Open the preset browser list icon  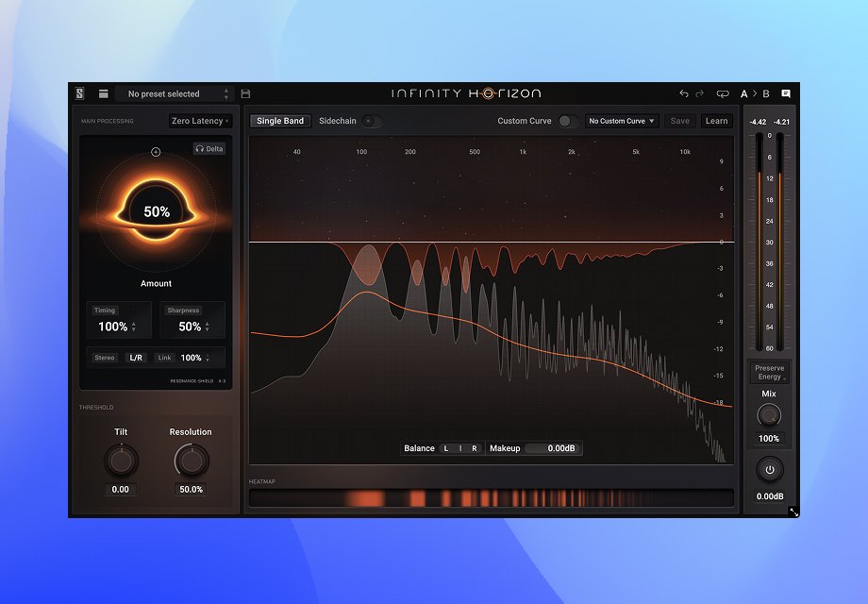pyautogui.click(x=104, y=93)
